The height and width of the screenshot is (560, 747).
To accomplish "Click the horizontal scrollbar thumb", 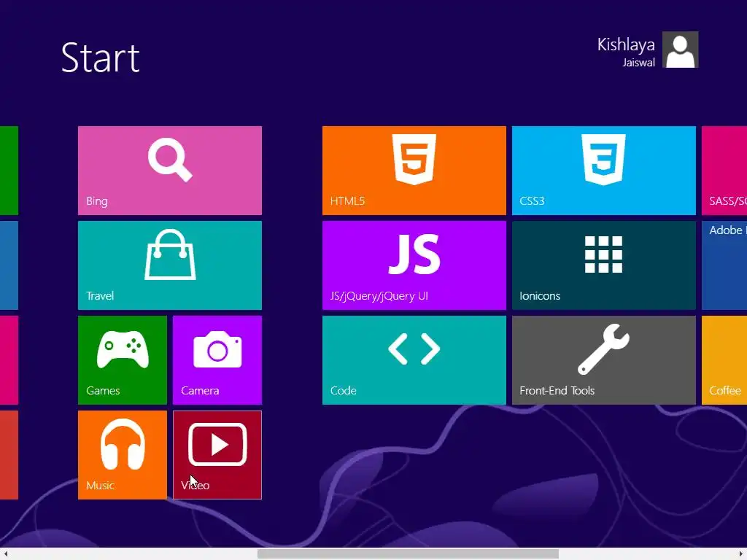I will pyautogui.click(x=408, y=554).
